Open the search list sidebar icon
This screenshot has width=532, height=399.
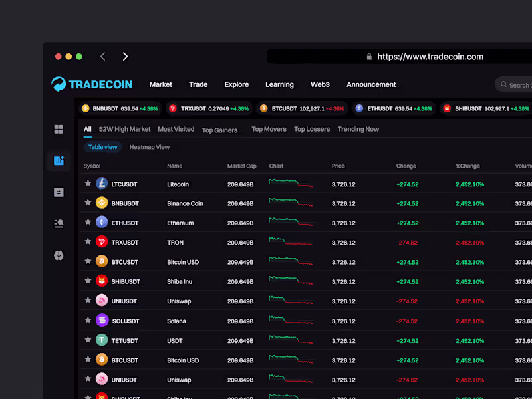click(59, 223)
